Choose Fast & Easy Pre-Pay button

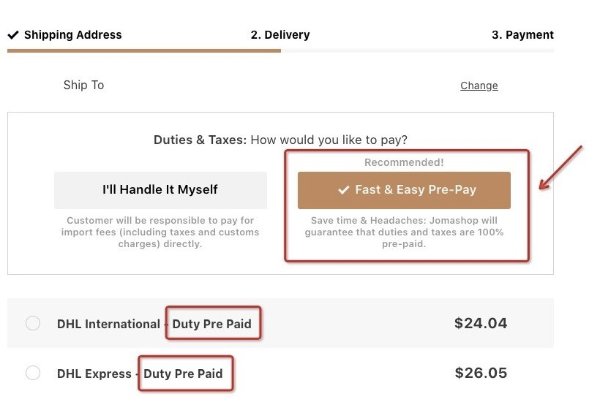pyautogui.click(x=404, y=190)
